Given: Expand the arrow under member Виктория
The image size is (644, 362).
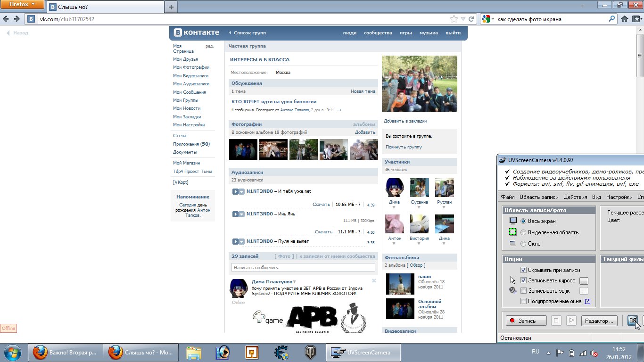Looking at the screenshot, I should click(419, 244).
